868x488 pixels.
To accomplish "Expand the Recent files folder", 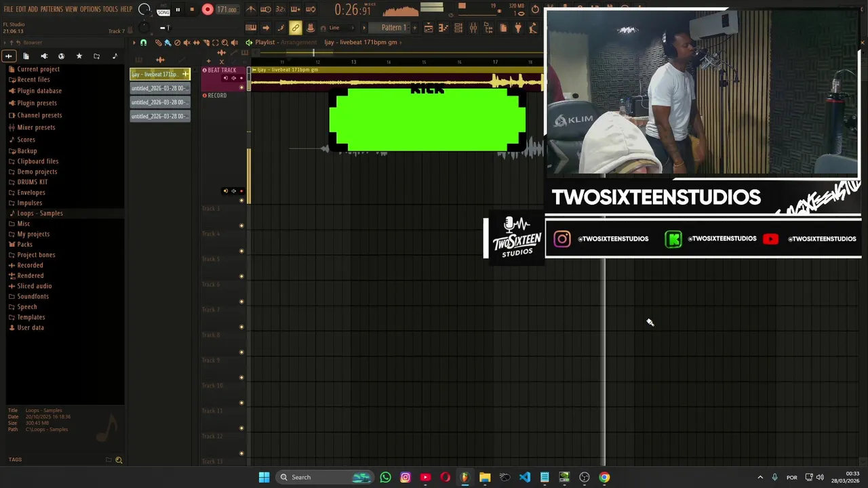I will pyautogui.click(x=33, y=79).
